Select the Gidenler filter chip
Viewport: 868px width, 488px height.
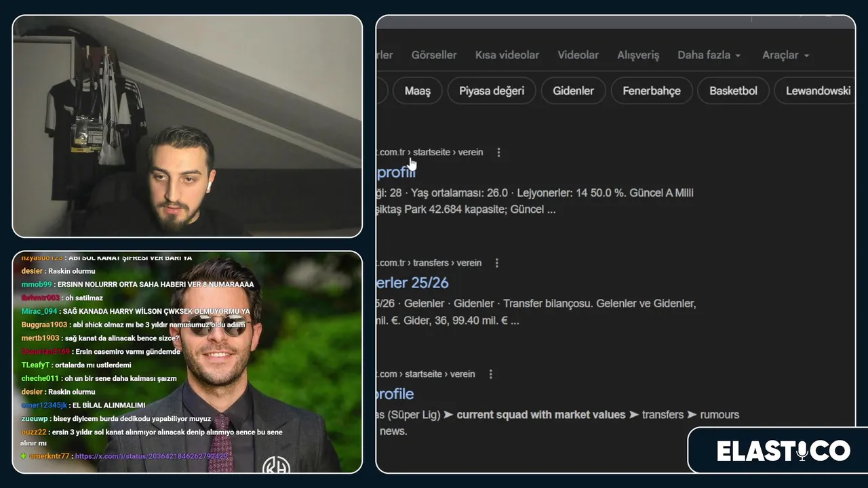[x=574, y=91]
